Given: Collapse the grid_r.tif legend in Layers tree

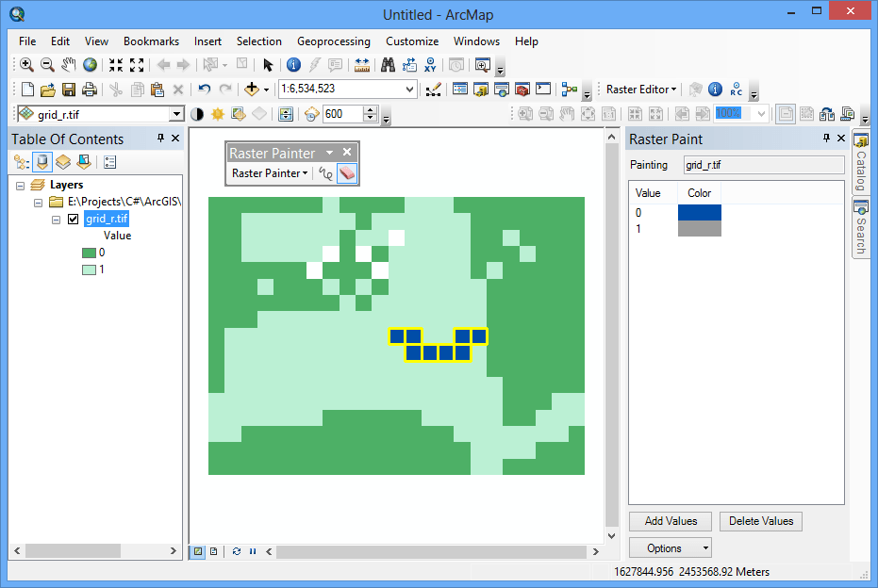Looking at the screenshot, I should pyautogui.click(x=55, y=219).
